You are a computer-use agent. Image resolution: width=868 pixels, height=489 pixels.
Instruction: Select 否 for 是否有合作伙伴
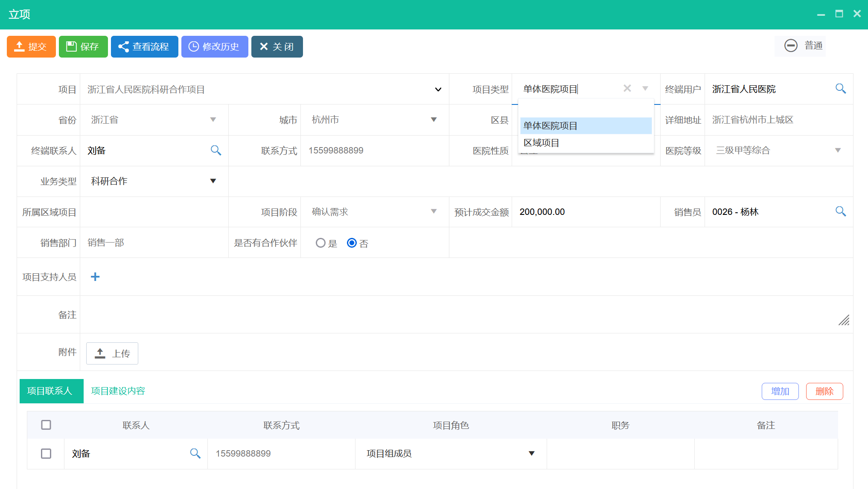352,243
